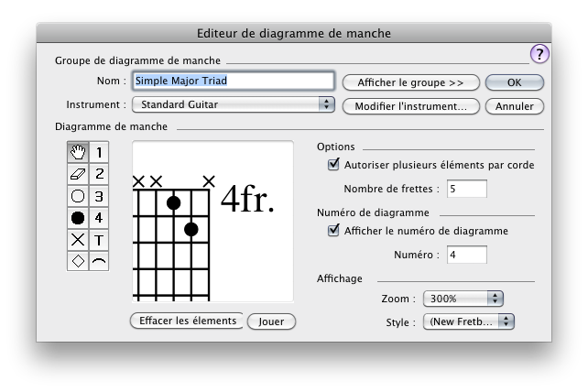The width and height of the screenshot is (588, 392).
Task: Toggle Afficher le numéro de diagramme
Action: coord(333,231)
